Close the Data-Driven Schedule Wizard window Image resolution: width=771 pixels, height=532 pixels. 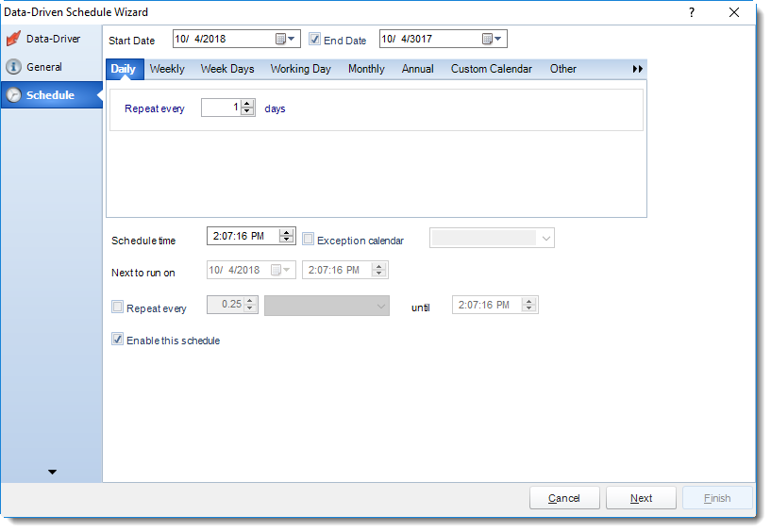(x=733, y=12)
